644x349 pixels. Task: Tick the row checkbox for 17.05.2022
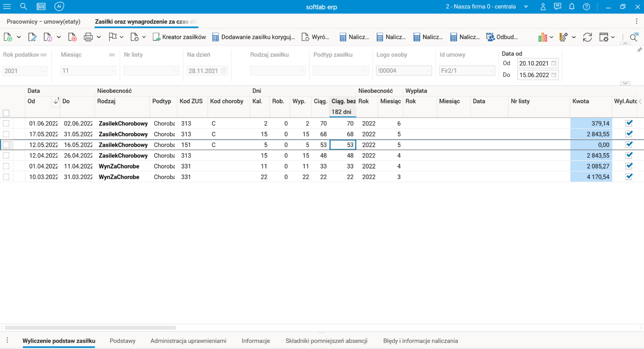tap(6, 134)
